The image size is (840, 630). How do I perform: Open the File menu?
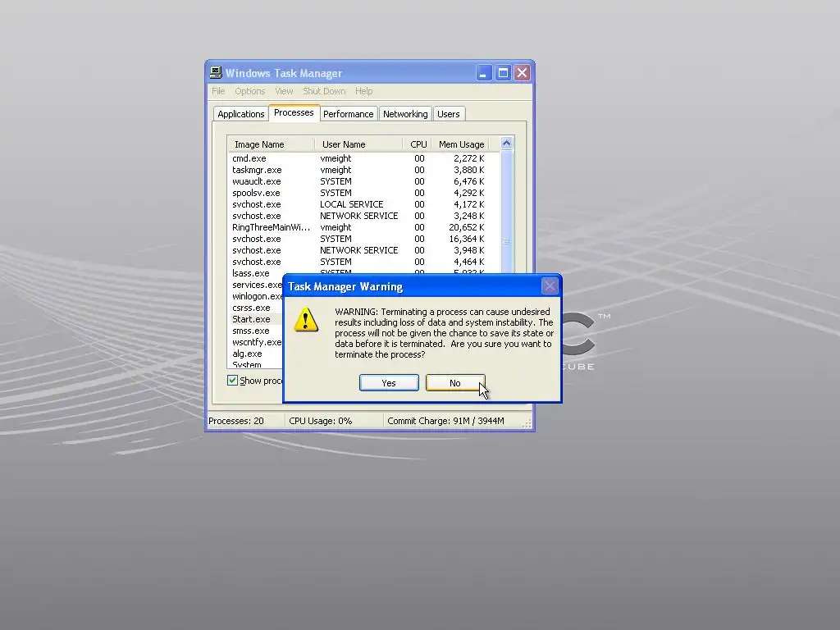pos(218,91)
